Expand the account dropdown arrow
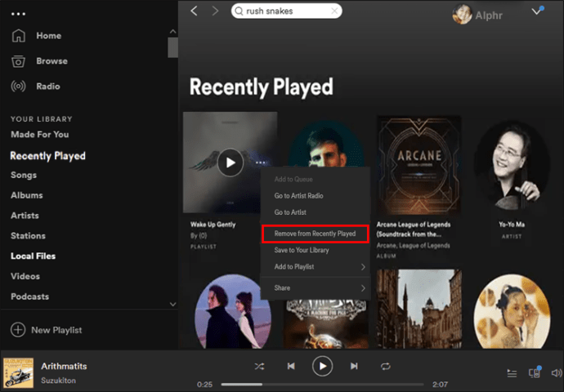This screenshot has width=564, height=392. pyautogui.click(x=536, y=11)
